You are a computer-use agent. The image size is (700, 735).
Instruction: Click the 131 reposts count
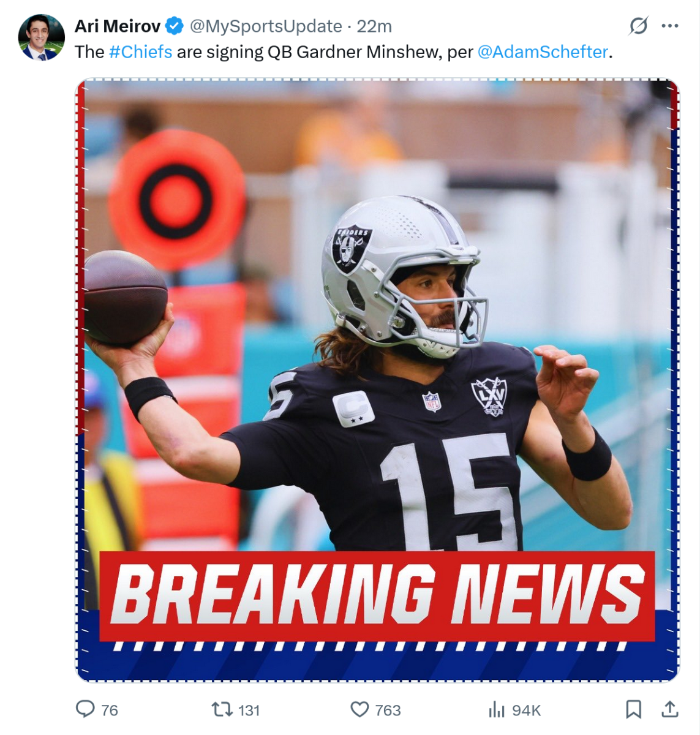[x=249, y=710]
